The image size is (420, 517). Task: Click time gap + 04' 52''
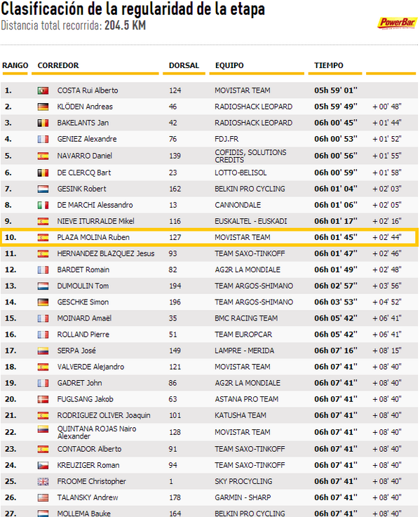coord(387,302)
